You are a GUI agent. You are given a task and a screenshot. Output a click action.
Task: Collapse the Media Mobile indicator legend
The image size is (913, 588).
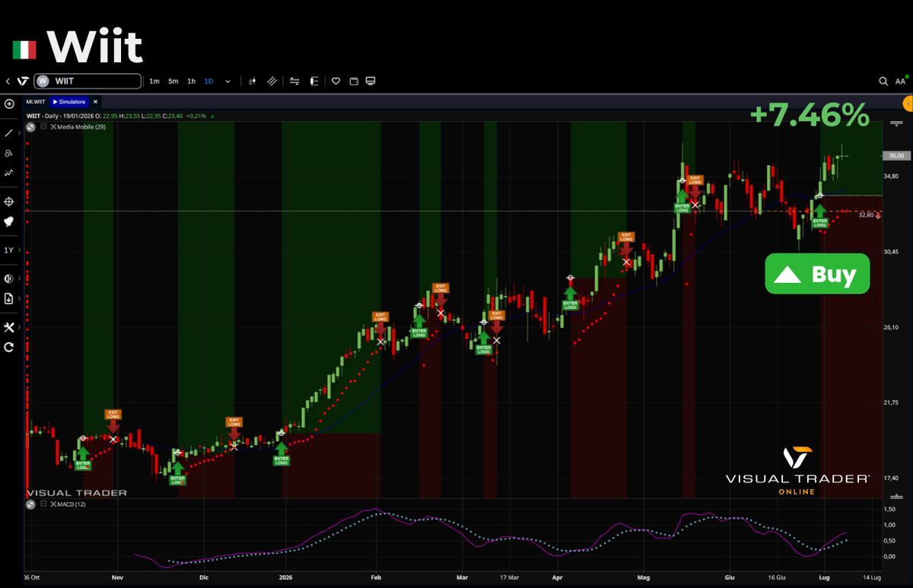tap(43, 126)
